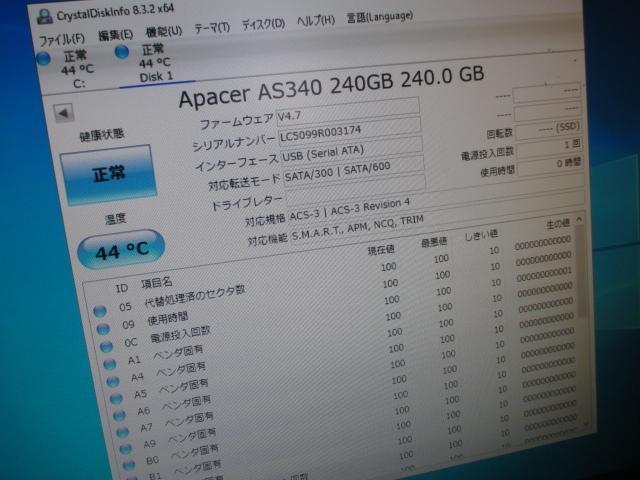
Task: Click the power on count field 1 回
Action: point(549,147)
